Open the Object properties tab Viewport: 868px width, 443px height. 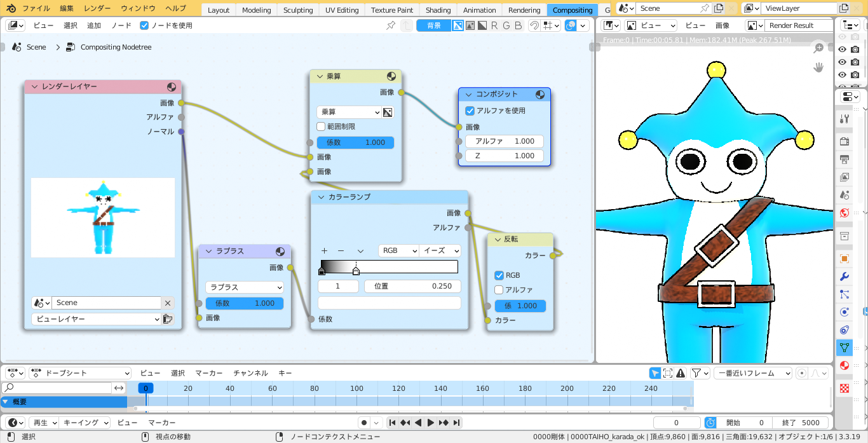point(844,259)
